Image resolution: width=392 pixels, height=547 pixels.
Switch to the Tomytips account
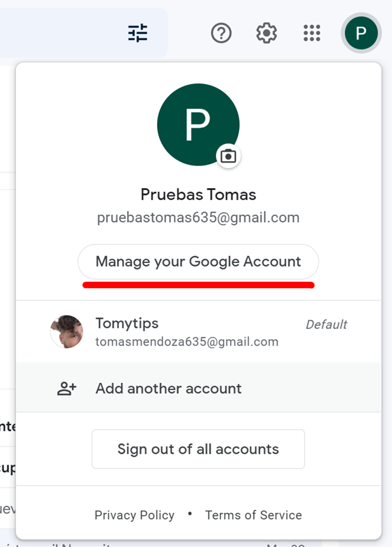click(x=127, y=324)
